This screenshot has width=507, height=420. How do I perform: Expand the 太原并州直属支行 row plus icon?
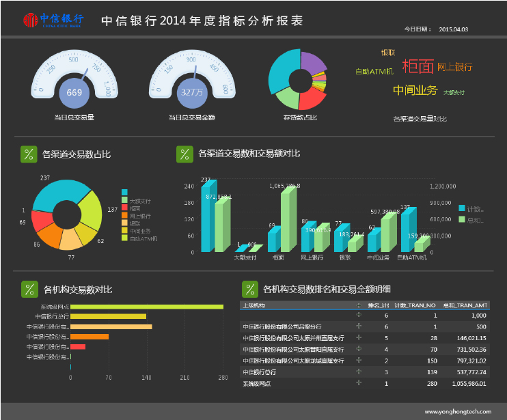[359, 337]
